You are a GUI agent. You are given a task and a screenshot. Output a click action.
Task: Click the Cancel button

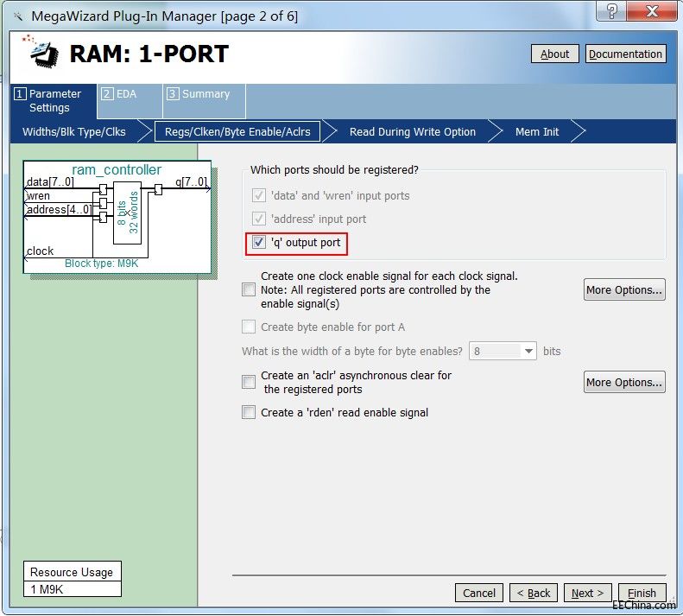coord(479,593)
